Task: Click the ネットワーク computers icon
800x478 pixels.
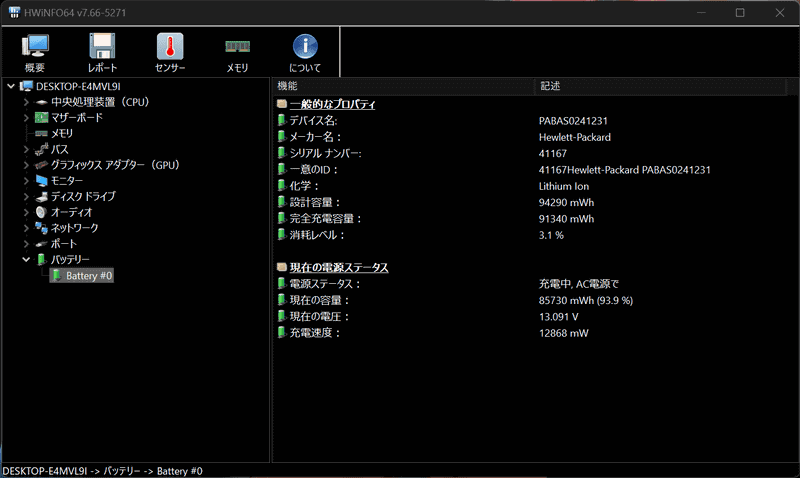Action: click(41, 228)
